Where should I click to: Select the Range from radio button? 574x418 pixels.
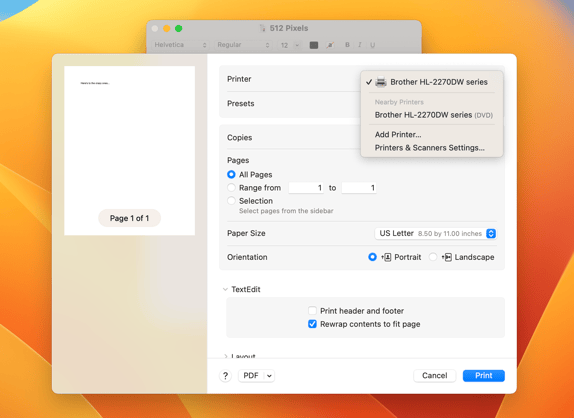tap(231, 188)
